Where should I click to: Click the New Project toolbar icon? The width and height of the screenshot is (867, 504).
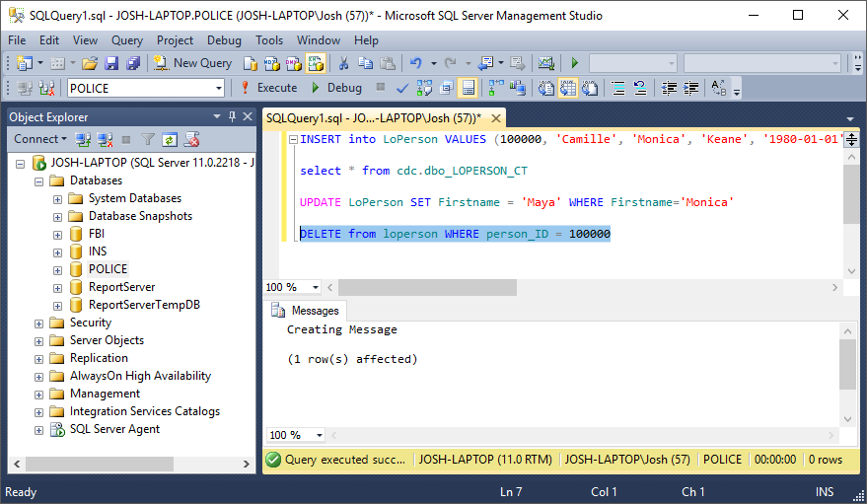click(25, 63)
